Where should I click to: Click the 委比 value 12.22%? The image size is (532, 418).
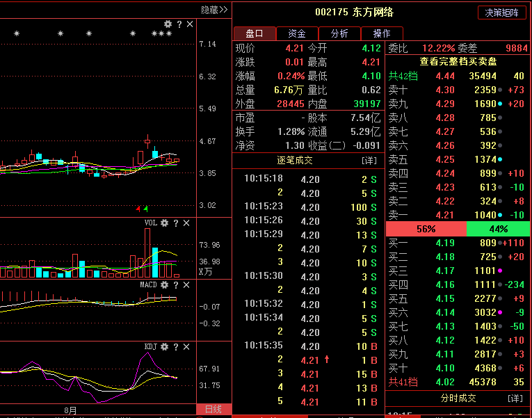438,48
